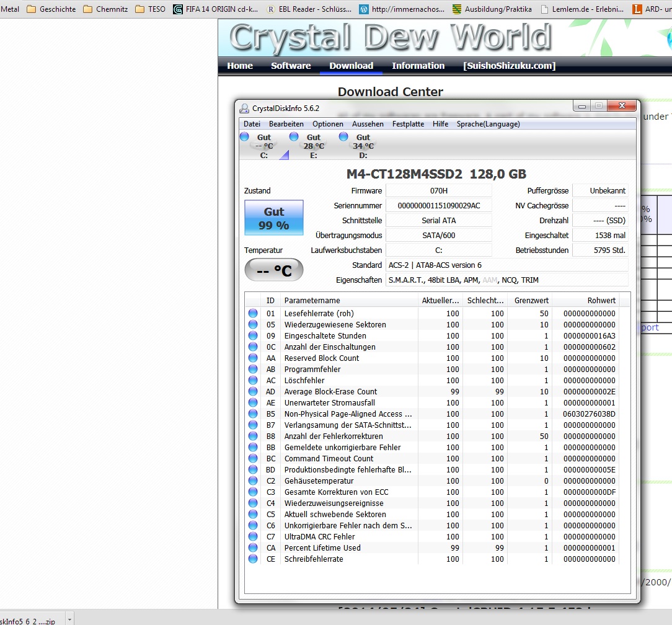Open the Chemnitz bookmark folder
Image resolution: width=672 pixels, height=625 pixels.
[105, 9]
